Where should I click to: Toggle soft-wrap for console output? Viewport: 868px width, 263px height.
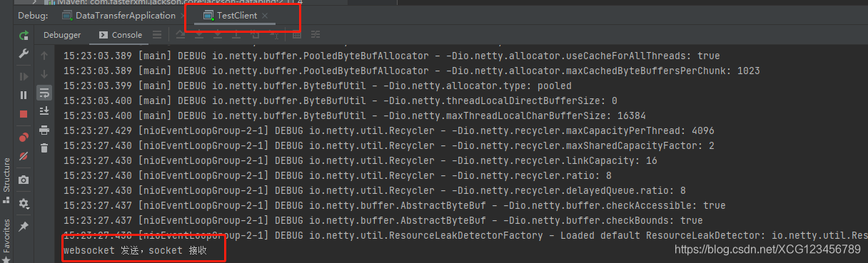click(44, 93)
